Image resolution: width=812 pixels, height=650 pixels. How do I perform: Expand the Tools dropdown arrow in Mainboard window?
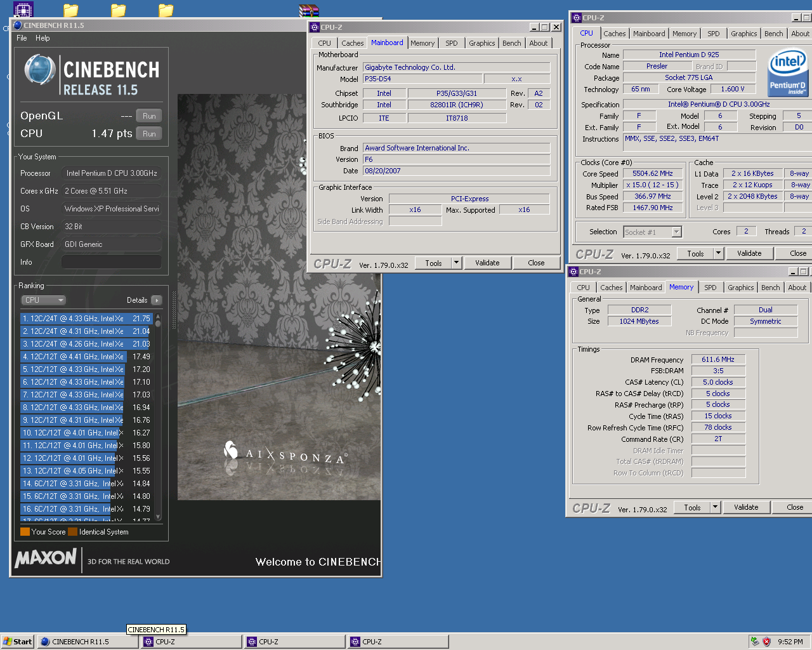456,263
